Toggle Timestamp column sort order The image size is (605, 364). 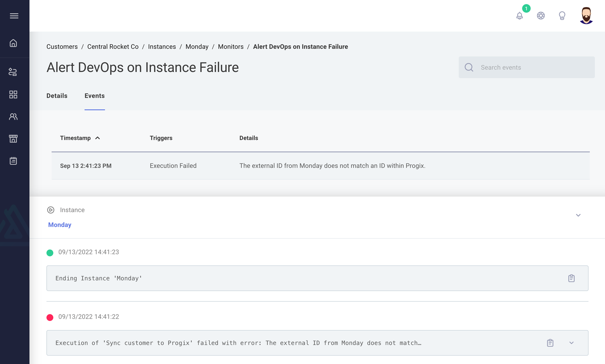(x=80, y=138)
